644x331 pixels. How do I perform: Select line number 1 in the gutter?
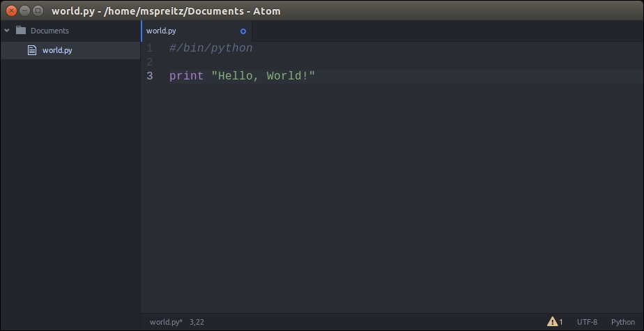[x=150, y=49]
